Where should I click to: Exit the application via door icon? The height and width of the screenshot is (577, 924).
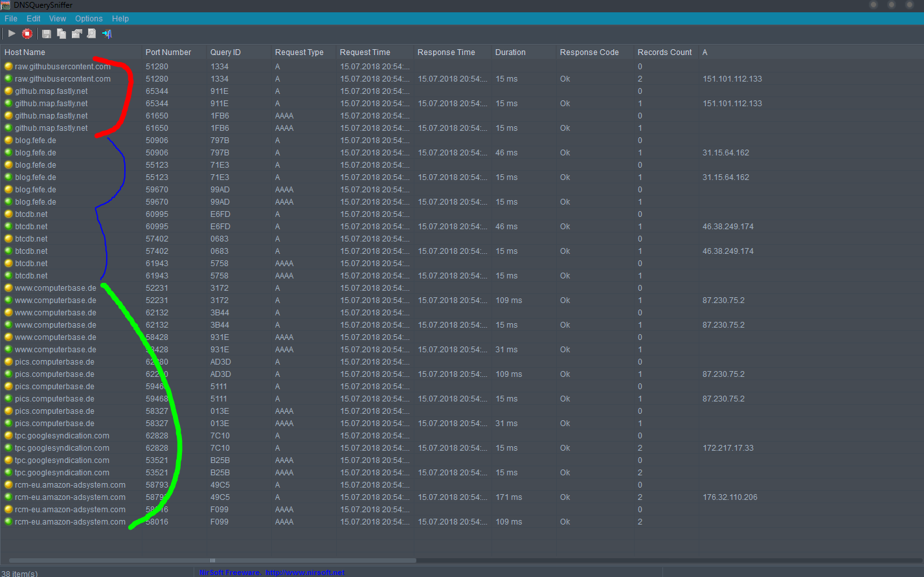tap(107, 34)
